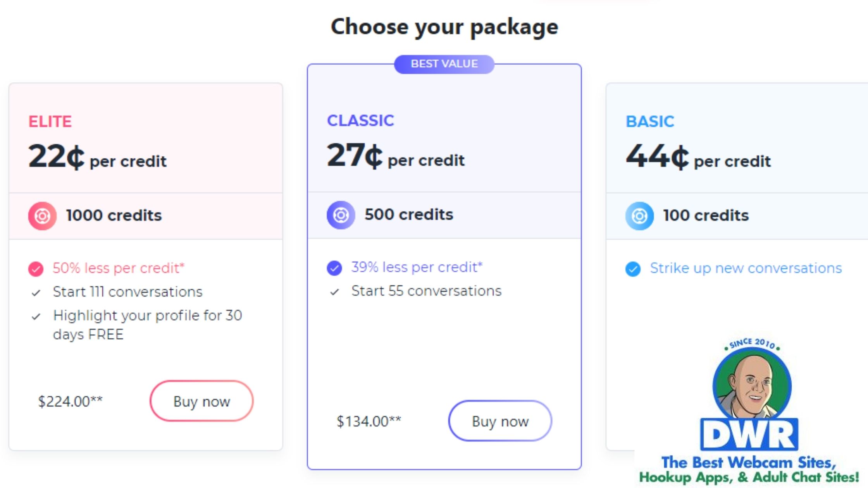The image size is (868, 488).
Task: Click the $224.00 Elite price
Action: 70,401
